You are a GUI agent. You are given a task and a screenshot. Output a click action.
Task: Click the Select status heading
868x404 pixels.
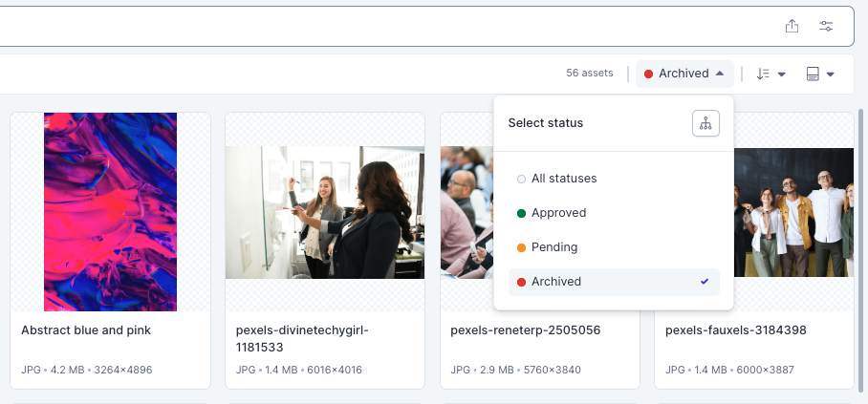pos(545,123)
